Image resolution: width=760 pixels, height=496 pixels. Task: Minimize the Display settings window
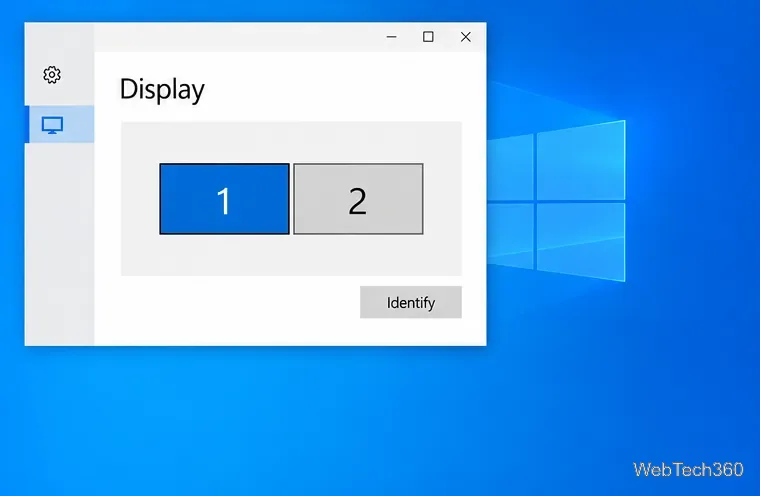click(391, 37)
